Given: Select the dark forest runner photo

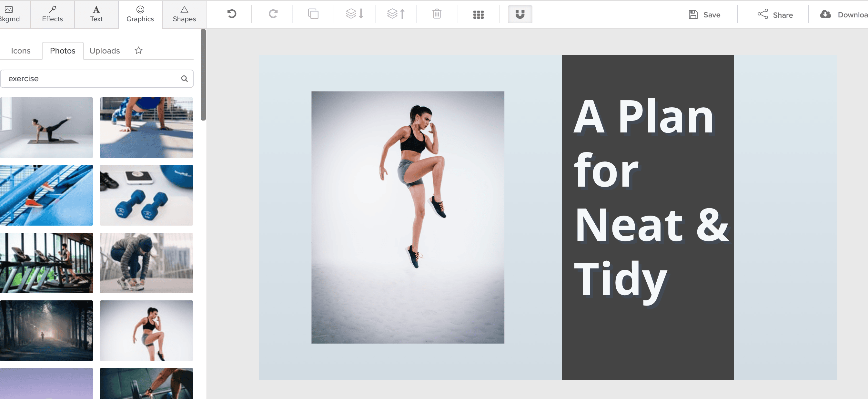Looking at the screenshot, I should point(46,330).
